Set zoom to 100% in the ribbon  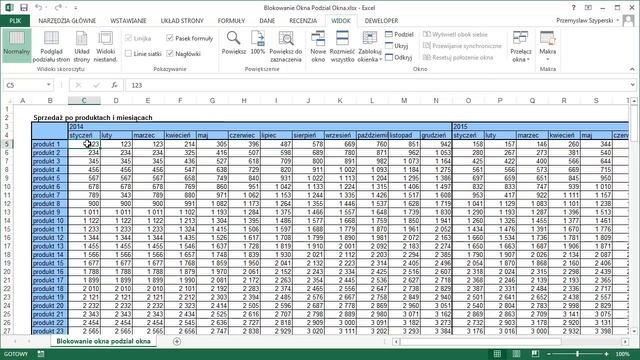click(258, 43)
